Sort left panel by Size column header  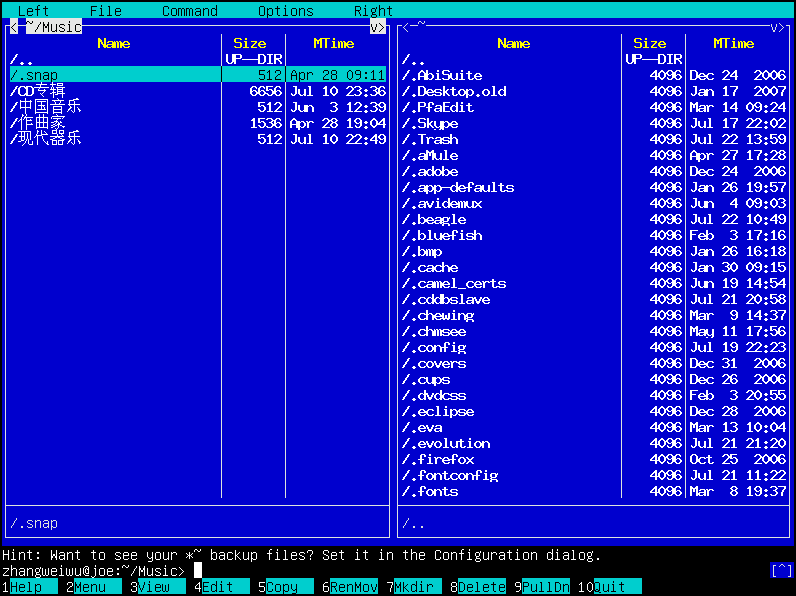(250, 43)
